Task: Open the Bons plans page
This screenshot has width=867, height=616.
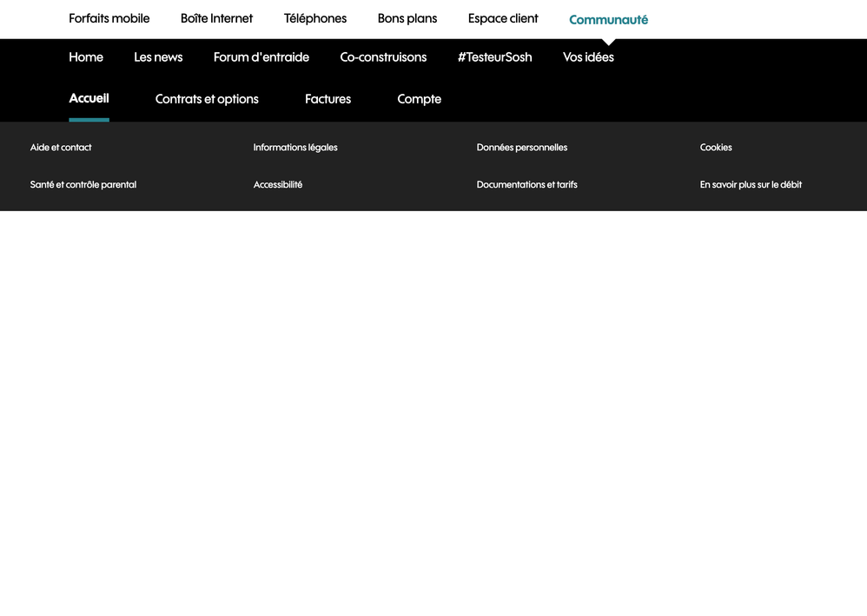Action: (407, 18)
